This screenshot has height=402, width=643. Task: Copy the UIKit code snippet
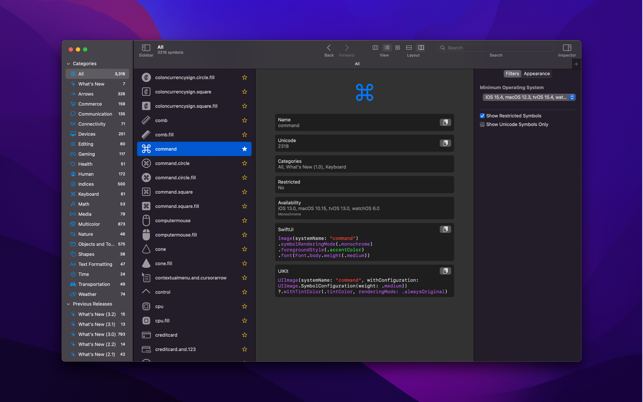coord(445,271)
